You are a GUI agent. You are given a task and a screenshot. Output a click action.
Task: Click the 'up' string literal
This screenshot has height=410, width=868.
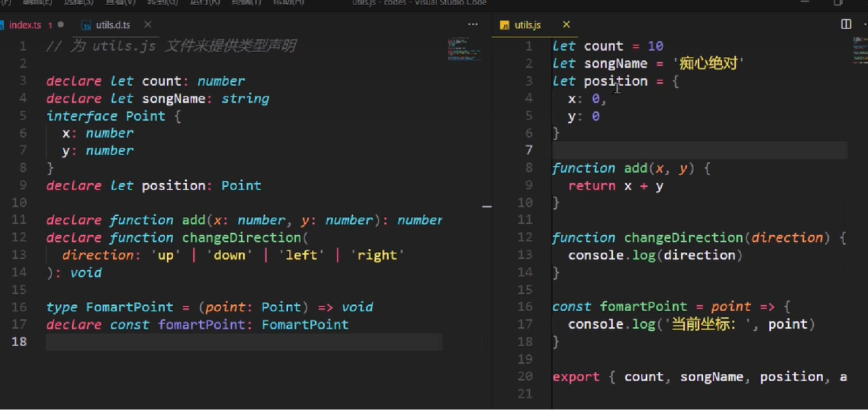coord(166,255)
